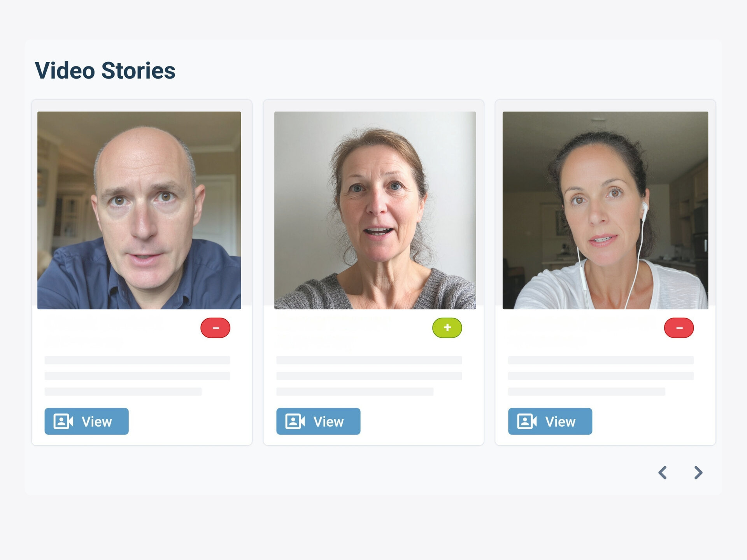This screenshot has height=560, width=747.
Task: Click the camera icon on the gray-sweater woman's View button
Action: click(x=295, y=422)
